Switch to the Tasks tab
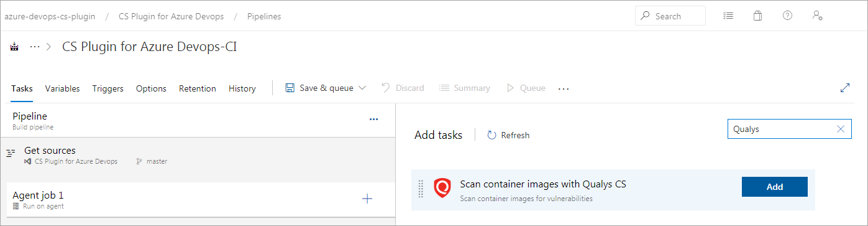Viewport: 868px width, 226px height. coord(22,88)
